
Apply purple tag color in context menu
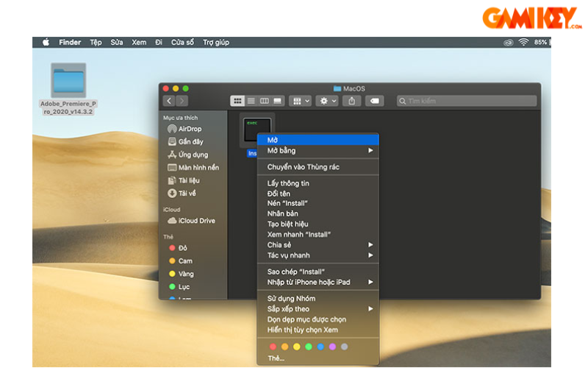(x=333, y=347)
